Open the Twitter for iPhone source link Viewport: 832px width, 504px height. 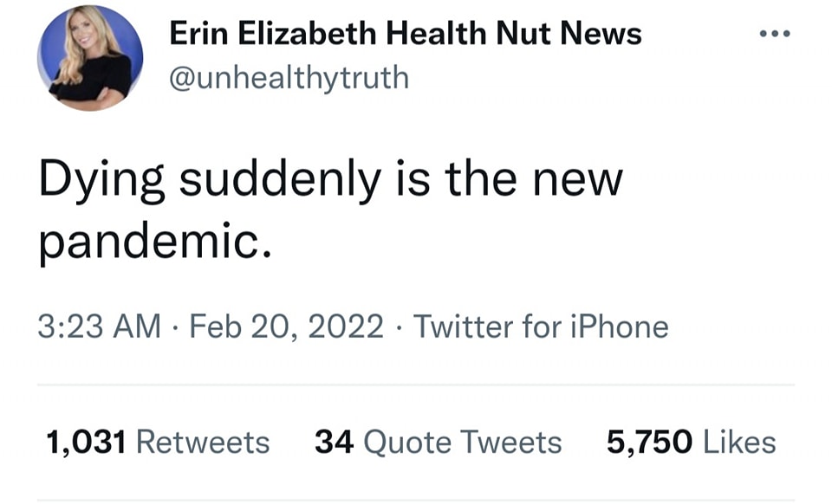[x=540, y=326]
